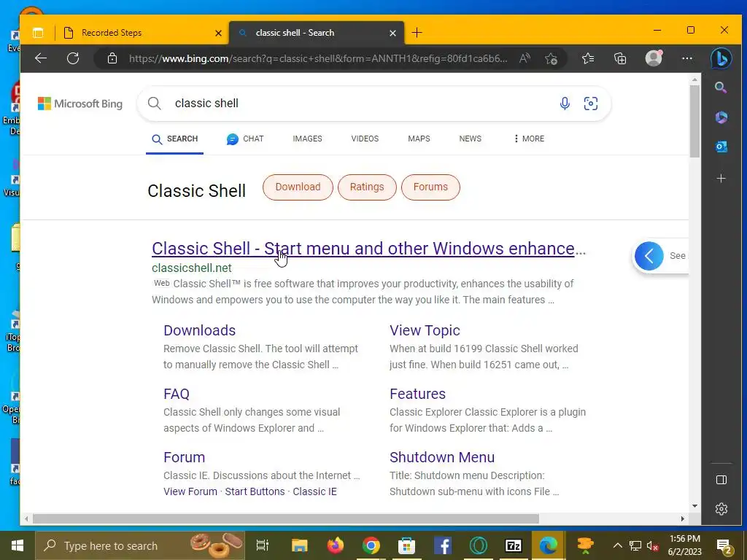
Task: Toggle sidebar visibility panel icon
Action: pyautogui.click(x=721, y=480)
